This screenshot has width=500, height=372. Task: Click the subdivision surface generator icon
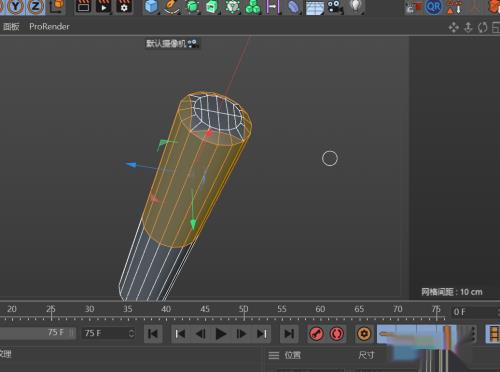pyautogui.click(x=192, y=7)
